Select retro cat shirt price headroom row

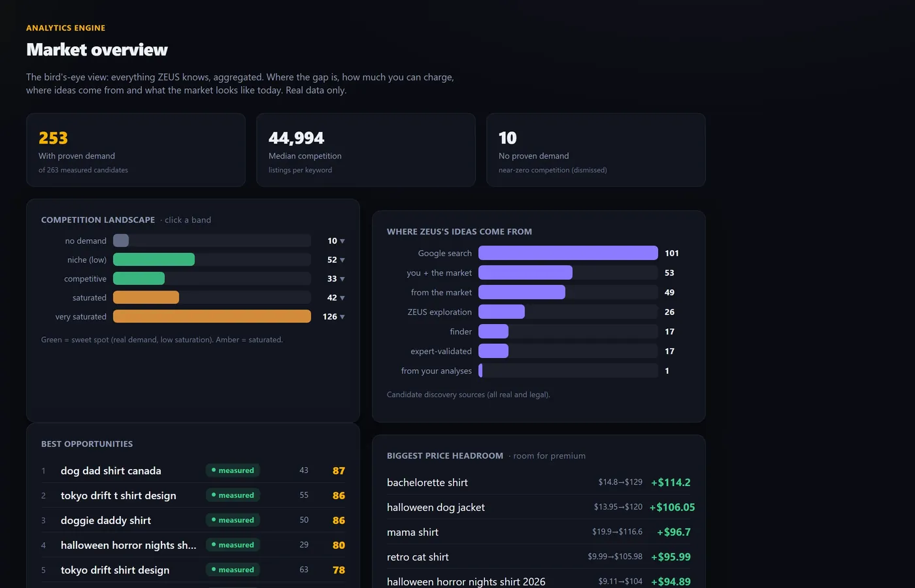click(x=539, y=557)
